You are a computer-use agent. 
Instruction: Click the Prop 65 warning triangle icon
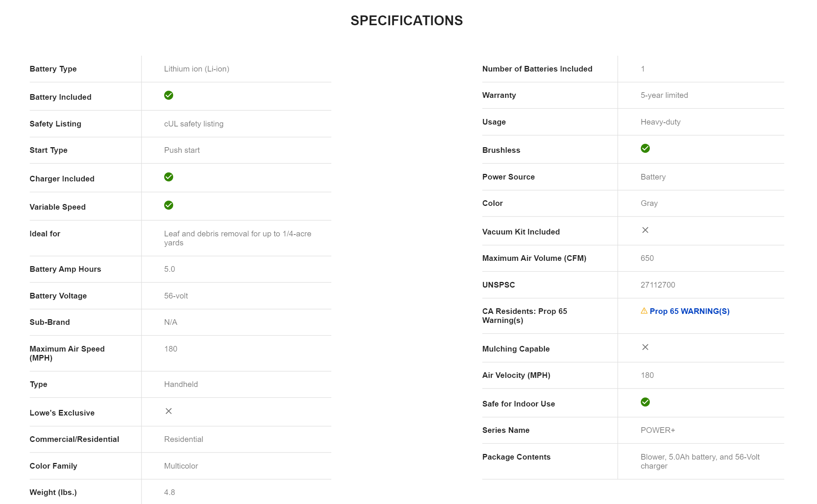[x=644, y=311]
